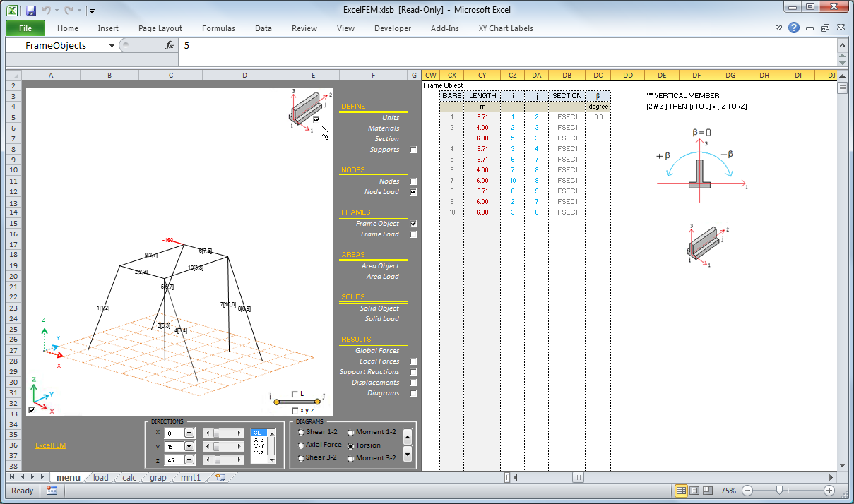Click the Diagrams spinner up arrow
Image resolution: width=854 pixels, height=504 pixels.
(x=408, y=437)
